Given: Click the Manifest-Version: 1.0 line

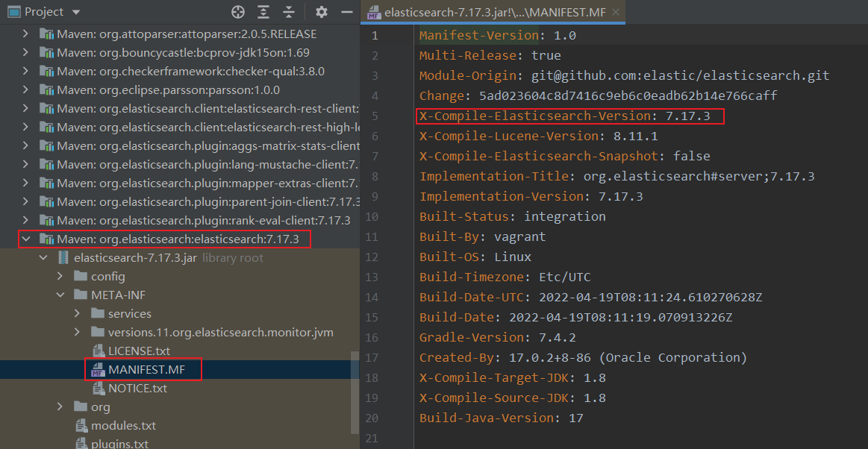Looking at the screenshot, I should tap(498, 36).
